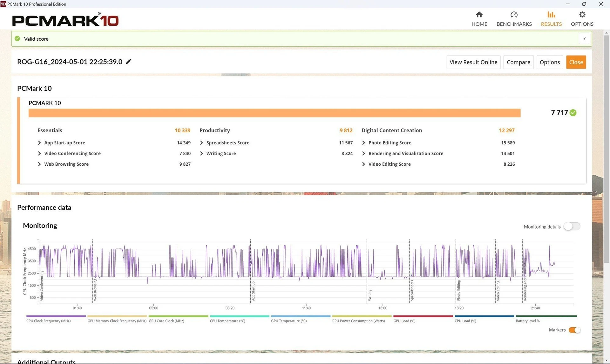
Task: Select GPU Core Clock legend swatch
Action: pyautogui.click(x=178, y=316)
